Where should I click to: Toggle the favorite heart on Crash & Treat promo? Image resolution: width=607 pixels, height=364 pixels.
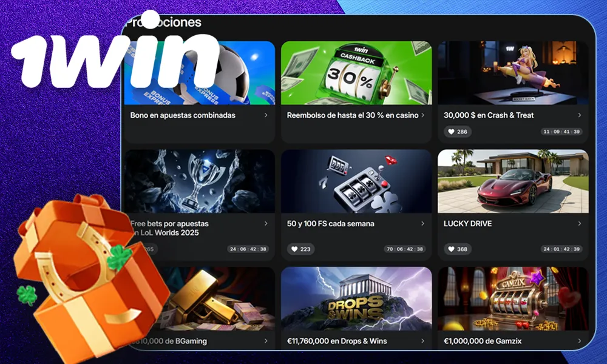click(x=451, y=132)
